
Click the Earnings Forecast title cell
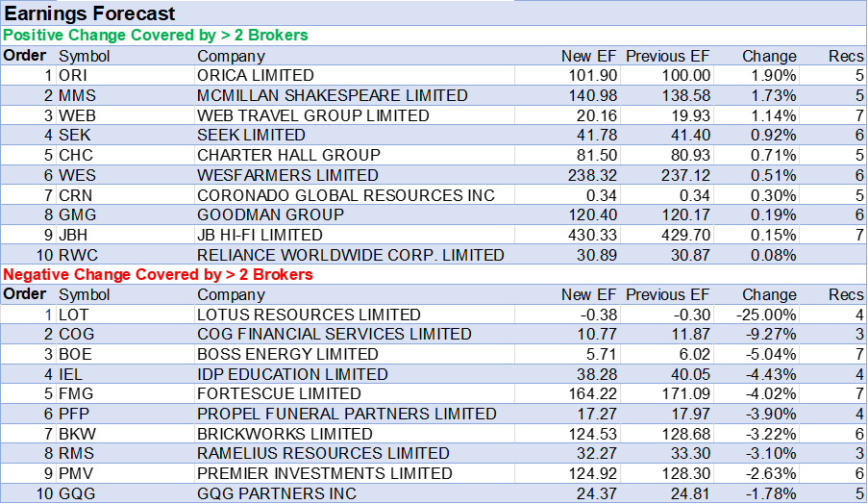pyautogui.click(x=90, y=13)
